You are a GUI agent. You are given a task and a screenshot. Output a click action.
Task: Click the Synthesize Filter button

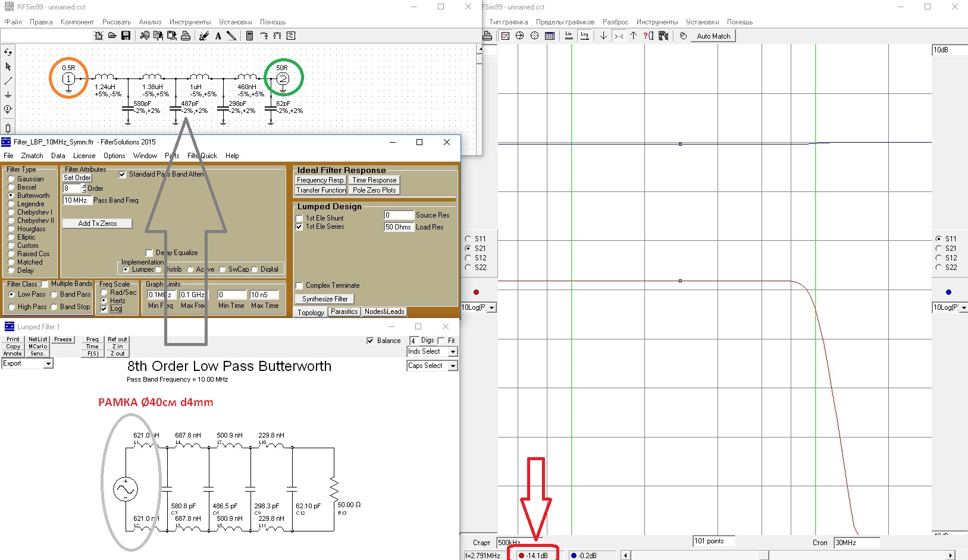(325, 299)
